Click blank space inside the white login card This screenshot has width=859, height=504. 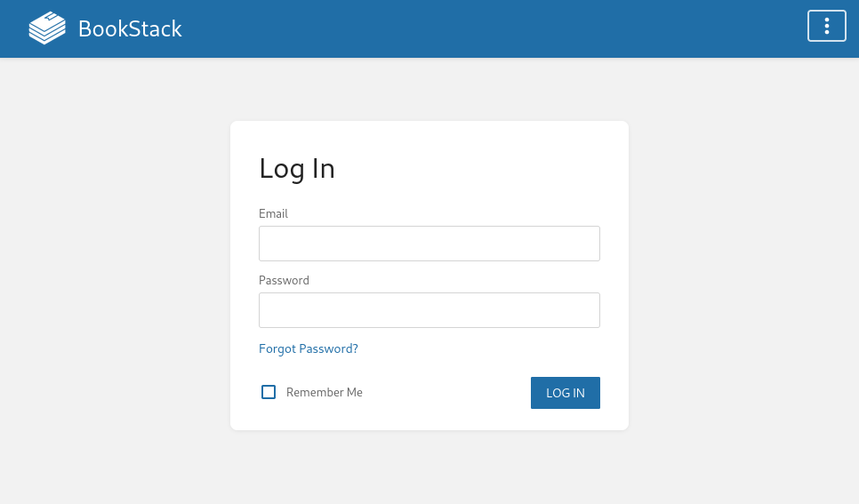pos(466,164)
